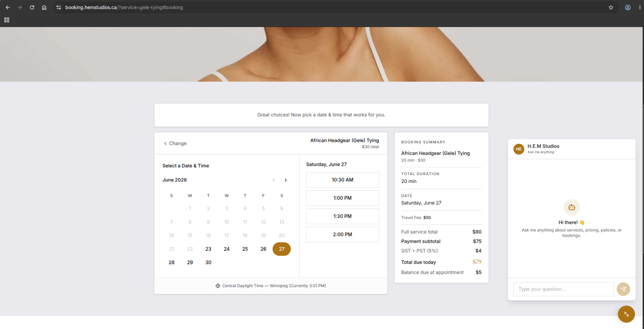Click the browser forward arrow

click(20, 8)
